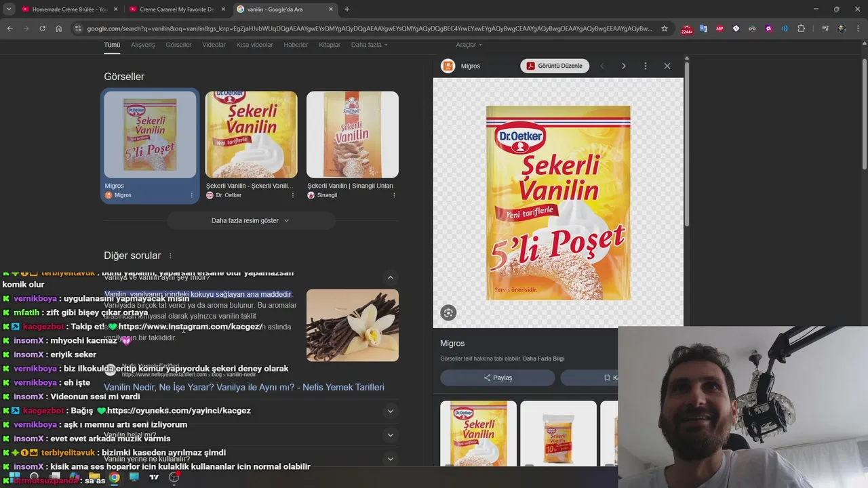The image size is (868, 488).
Task: Collapse the expanded vanilya question chevron
Action: click(x=391, y=277)
